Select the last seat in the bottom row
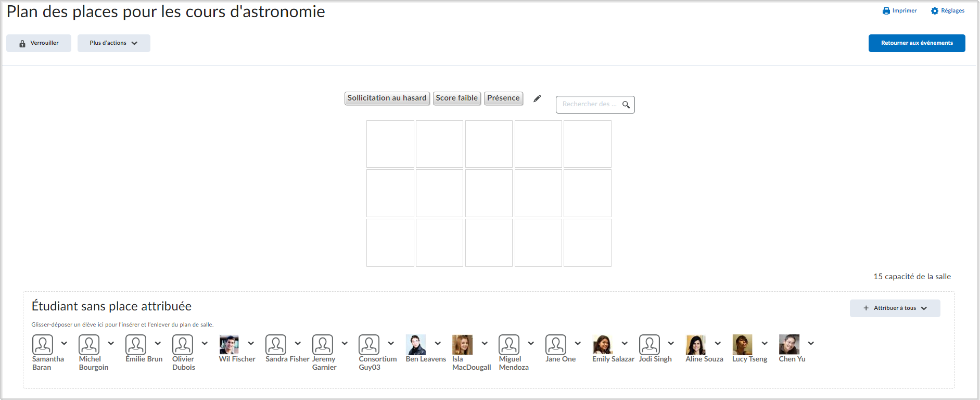The image size is (980, 400). (x=588, y=243)
